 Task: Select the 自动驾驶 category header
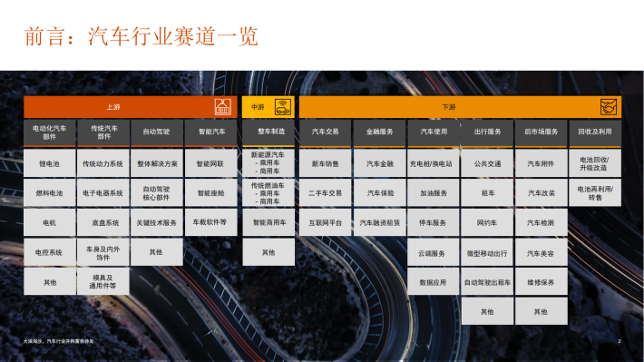coord(157,132)
